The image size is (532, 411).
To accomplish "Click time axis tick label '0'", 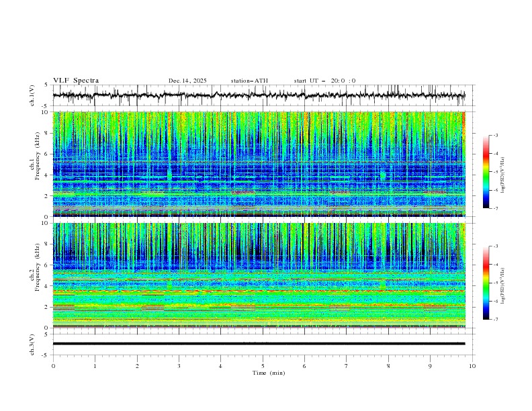I will coord(53,366).
